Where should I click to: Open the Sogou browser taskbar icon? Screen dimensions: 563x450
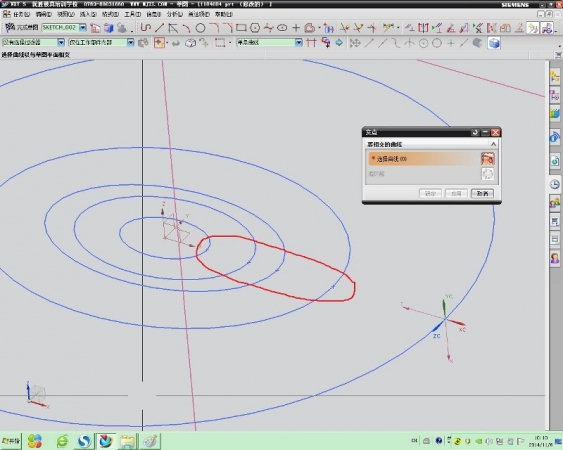84,441
